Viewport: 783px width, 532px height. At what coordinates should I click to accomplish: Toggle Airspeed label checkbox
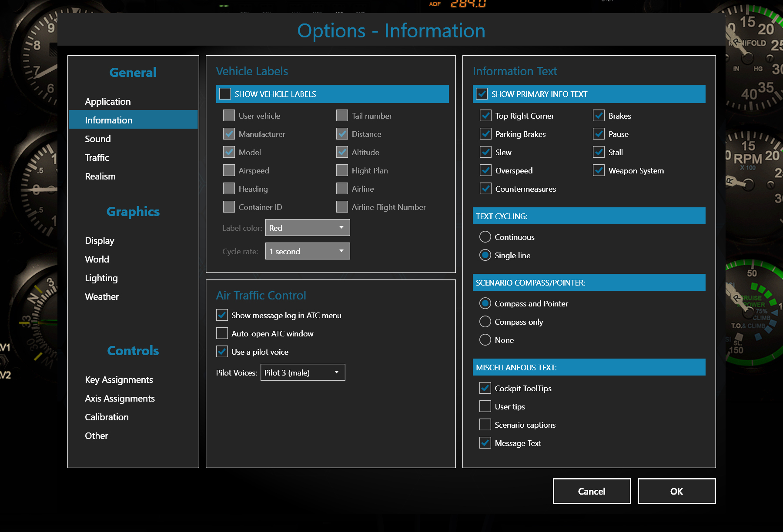click(x=229, y=170)
